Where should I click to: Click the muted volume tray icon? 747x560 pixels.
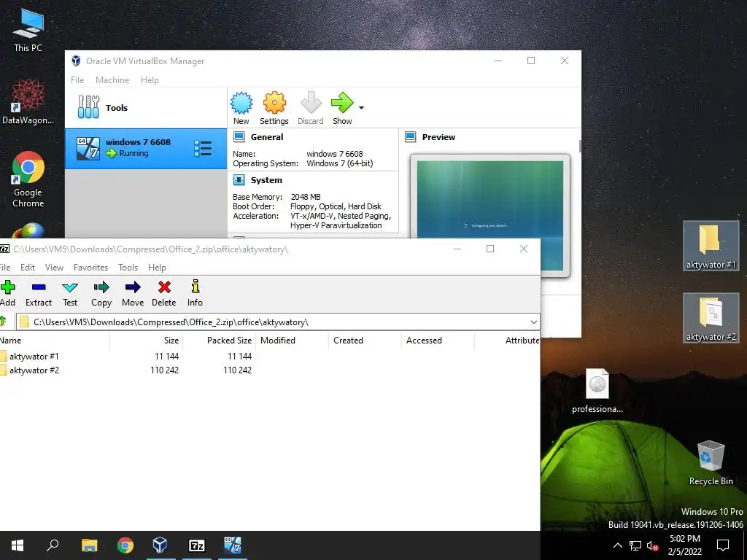653,545
